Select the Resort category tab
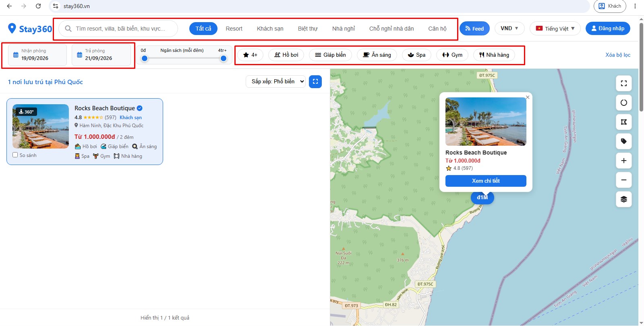This screenshot has height=326, width=644. click(x=234, y=29)
